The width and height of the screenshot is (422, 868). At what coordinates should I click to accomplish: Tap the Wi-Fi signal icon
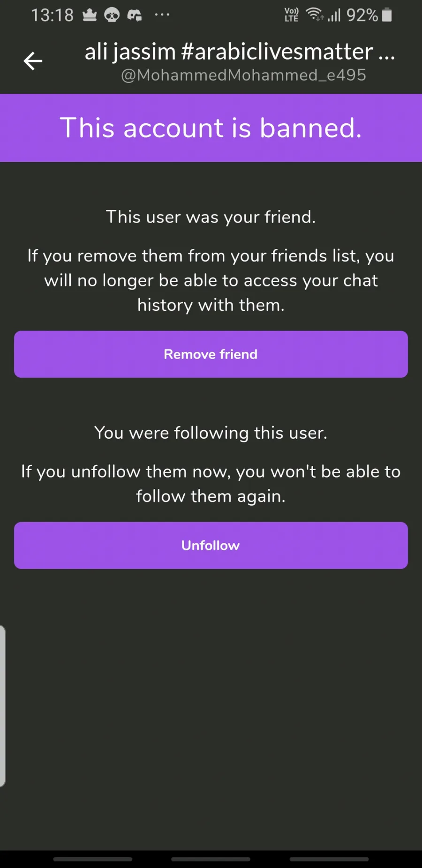pyautogui.click(x=315, y=15)
